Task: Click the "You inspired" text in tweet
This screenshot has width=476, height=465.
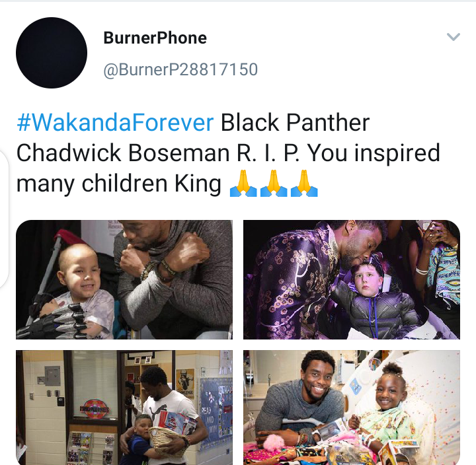Action: [374, 153]
